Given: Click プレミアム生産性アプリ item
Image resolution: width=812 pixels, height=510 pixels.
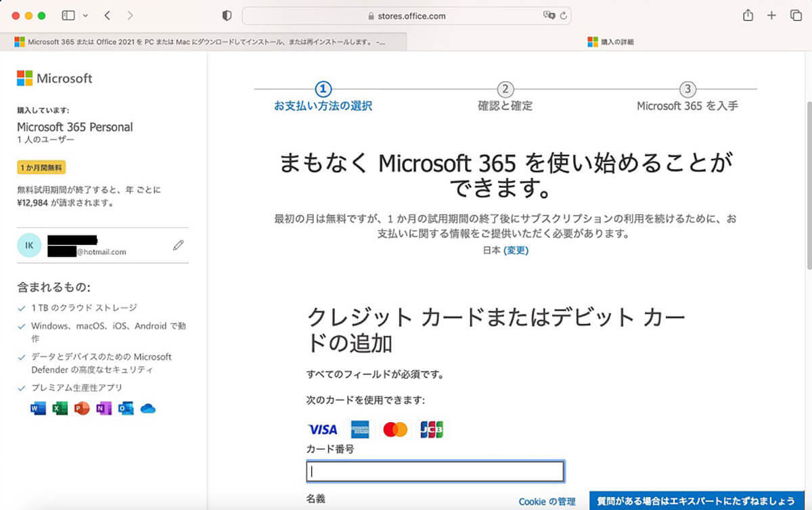Looking at the screenshot, I should (76, 388).
